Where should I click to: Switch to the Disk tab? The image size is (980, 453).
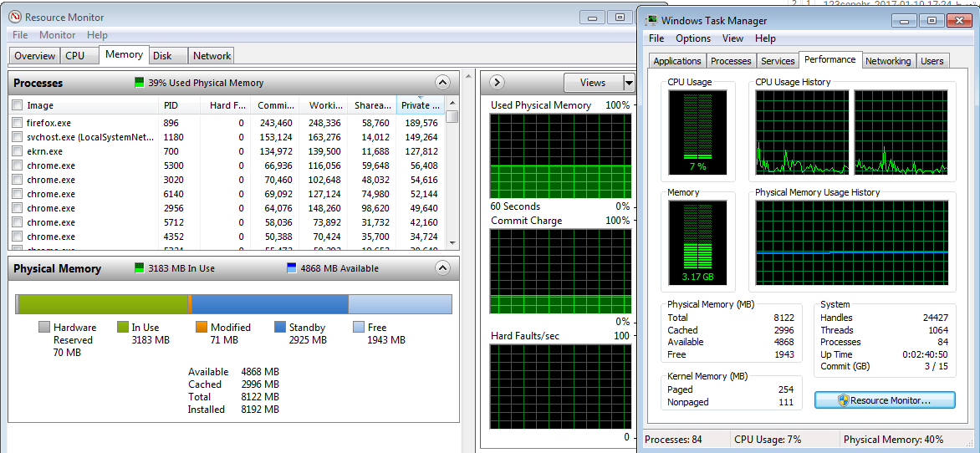(x=162, y=56)
